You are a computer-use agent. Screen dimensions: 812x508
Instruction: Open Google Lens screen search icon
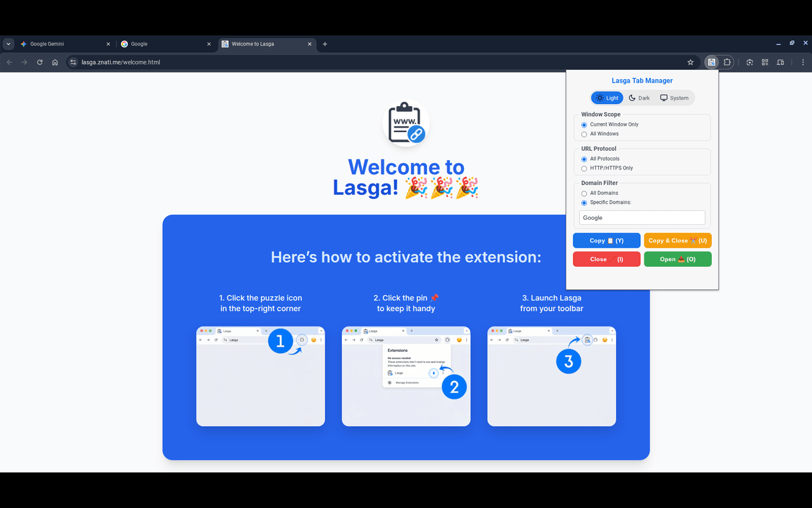[x=750, y=62]
